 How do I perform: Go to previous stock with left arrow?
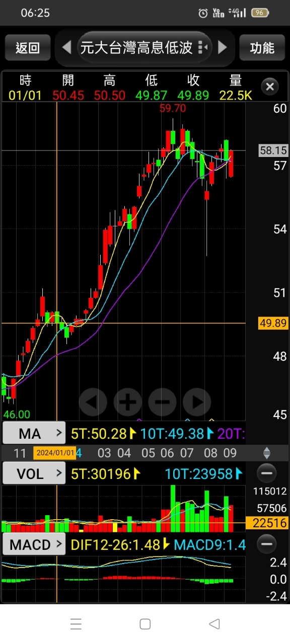[x=66, y=48]
